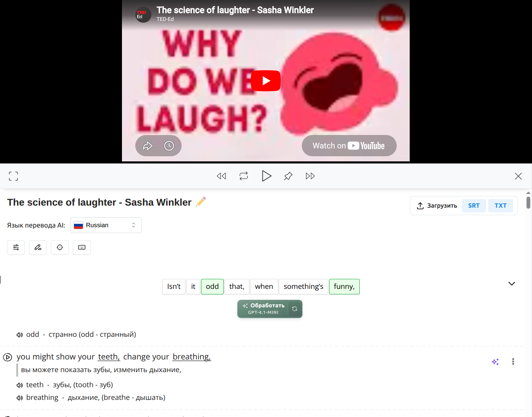Click the fullscreen expand icon
This screenshot has width=532, height=417.
[x=13, y=176]
